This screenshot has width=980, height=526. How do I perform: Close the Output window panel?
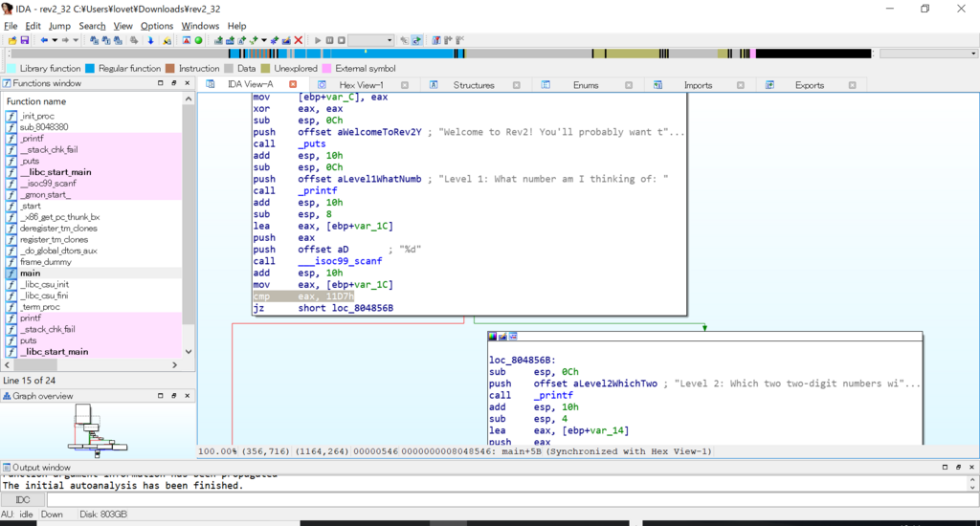tap(971, 468)
